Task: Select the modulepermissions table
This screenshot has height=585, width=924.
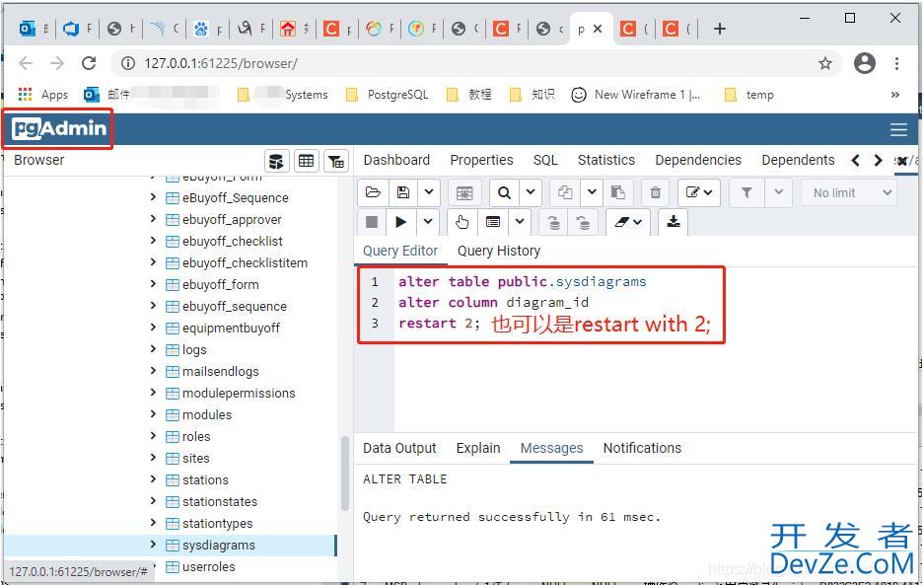Action: tap(239, 394)
